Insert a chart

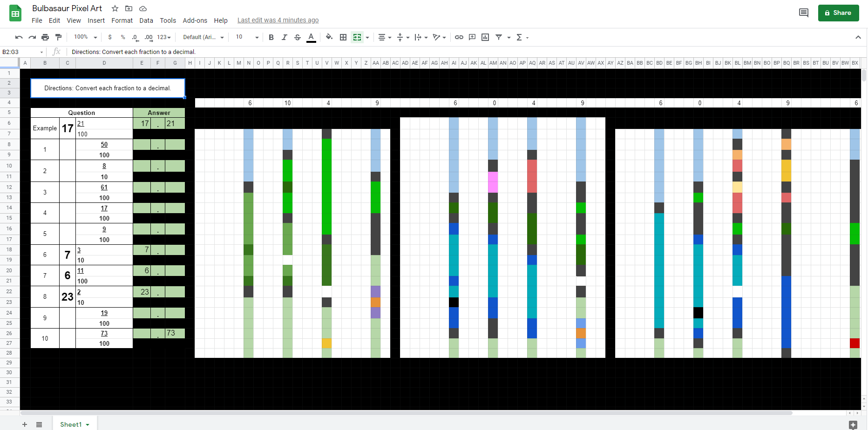pos(485,37)
